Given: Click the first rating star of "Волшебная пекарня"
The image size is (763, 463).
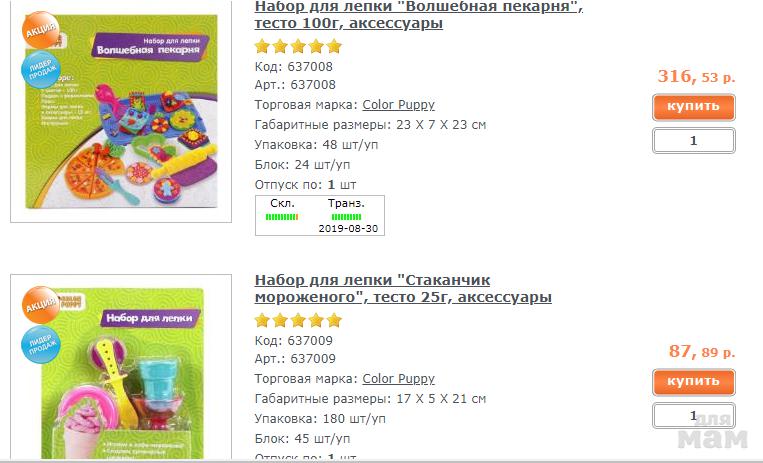Looking at the screenshot, I should 262,46.
